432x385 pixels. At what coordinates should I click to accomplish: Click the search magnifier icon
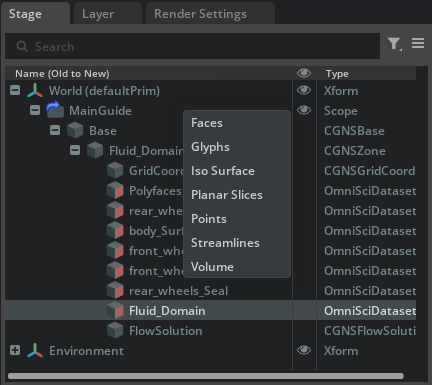(x=22, y=46)
